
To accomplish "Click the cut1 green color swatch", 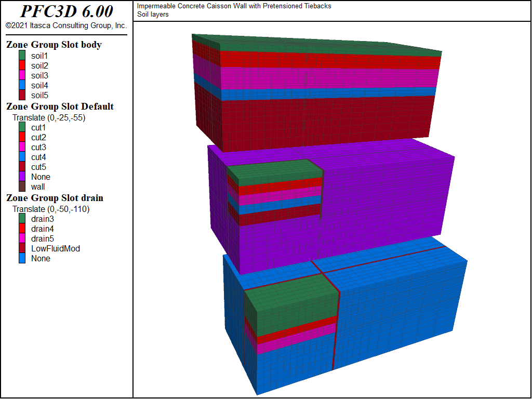I will 22,127.
